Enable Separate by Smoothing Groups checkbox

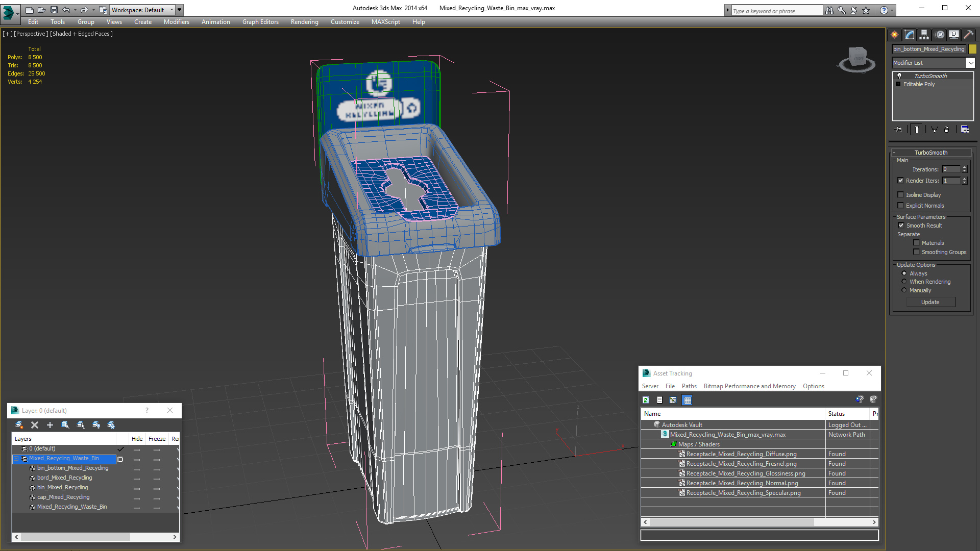click(917, 252)
